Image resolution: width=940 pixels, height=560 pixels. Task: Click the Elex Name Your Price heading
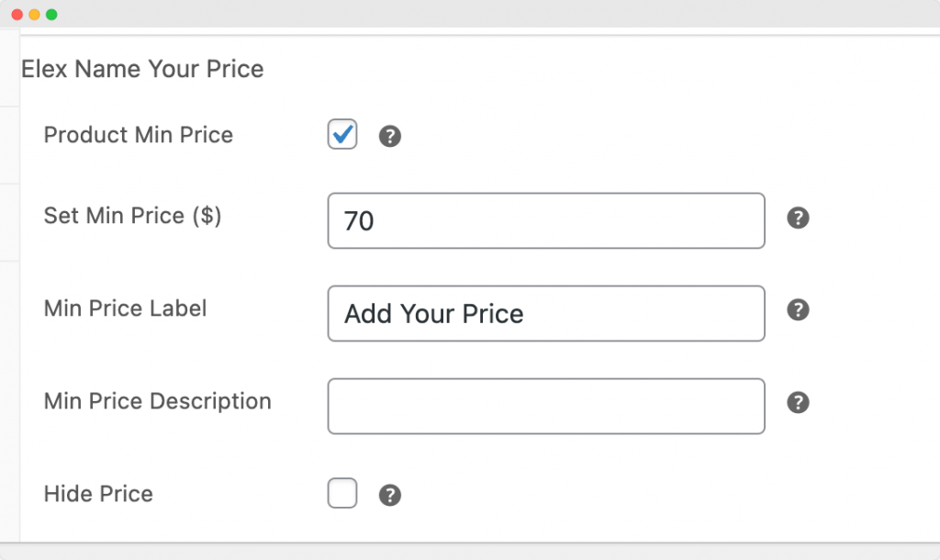143,69
